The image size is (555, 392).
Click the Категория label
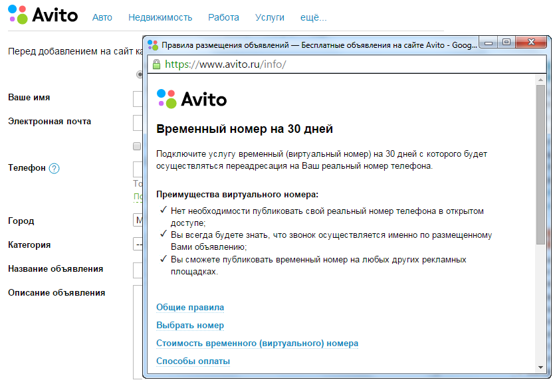[29, 245]
